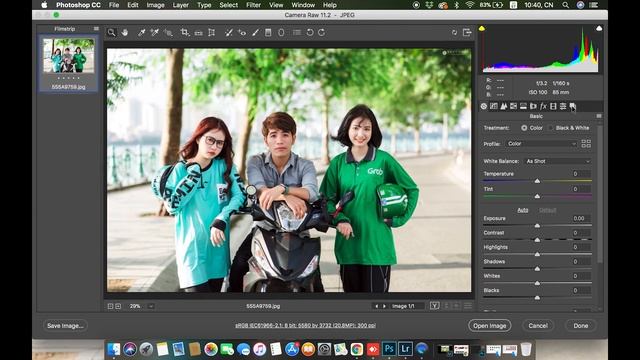Switch to Presets panel tab
Viewport: 640px width, 360px height.
click(x=563, y=106)
